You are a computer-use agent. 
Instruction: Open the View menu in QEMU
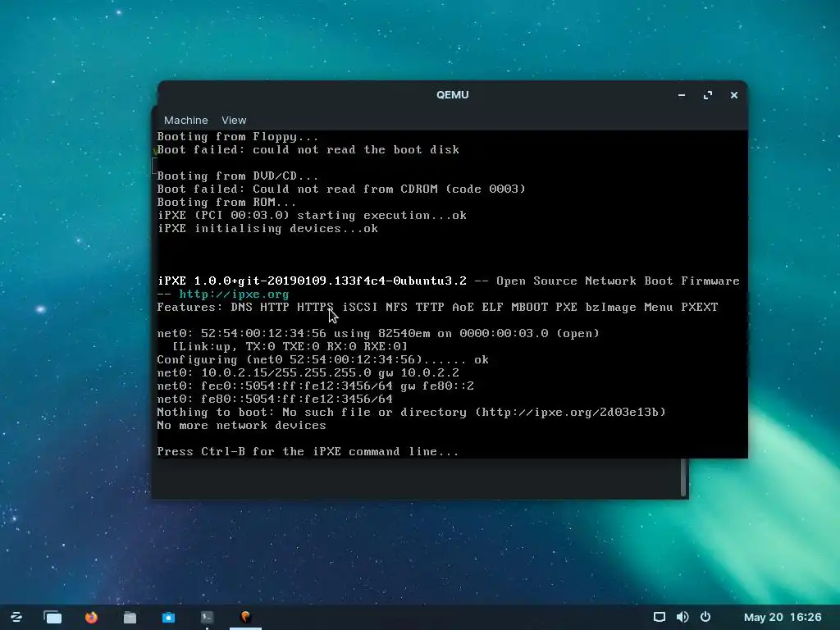(x=234, y=120)
